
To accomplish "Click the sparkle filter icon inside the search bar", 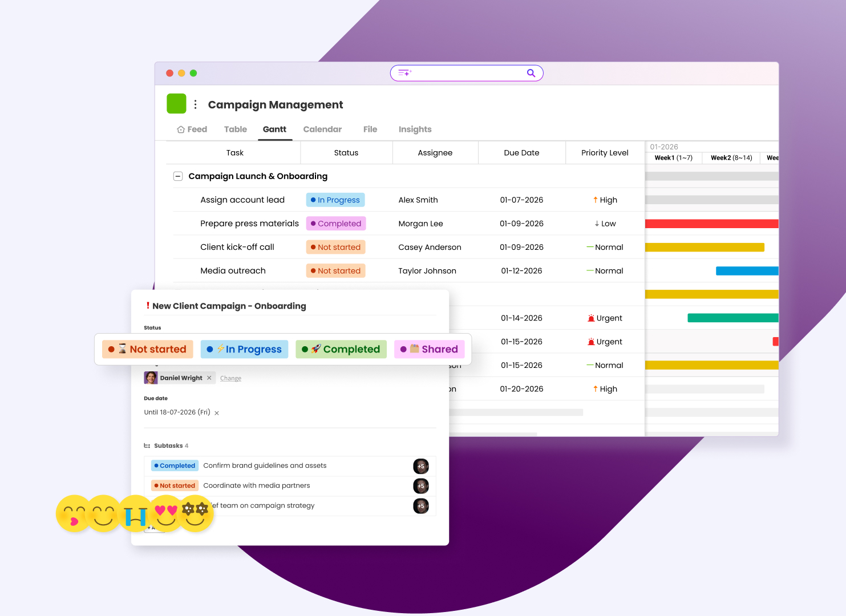I will point(404,73).
